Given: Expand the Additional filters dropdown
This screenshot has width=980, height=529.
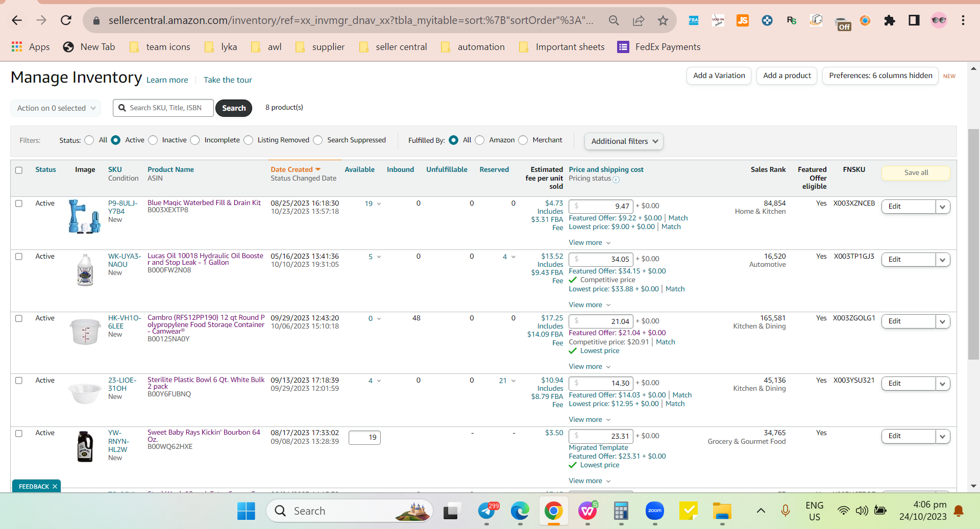Looking at the screenshot, I should pyautogui.click(x=624, y=141).
